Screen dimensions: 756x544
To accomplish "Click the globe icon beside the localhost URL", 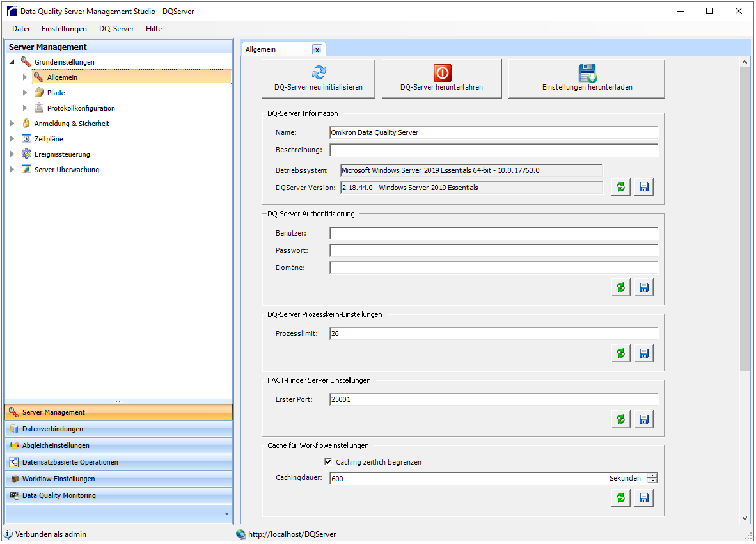I will pos(241,534).
